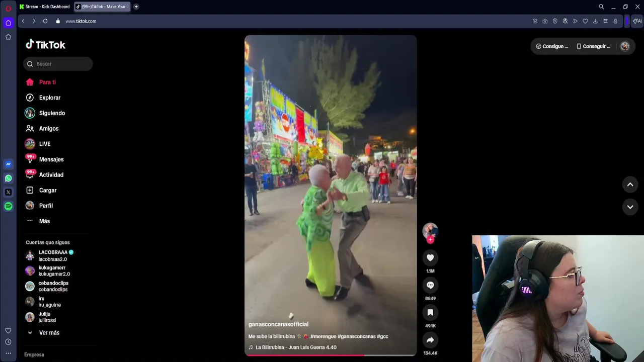Open iru followed account
644x362 pixels.
(43, 302)
